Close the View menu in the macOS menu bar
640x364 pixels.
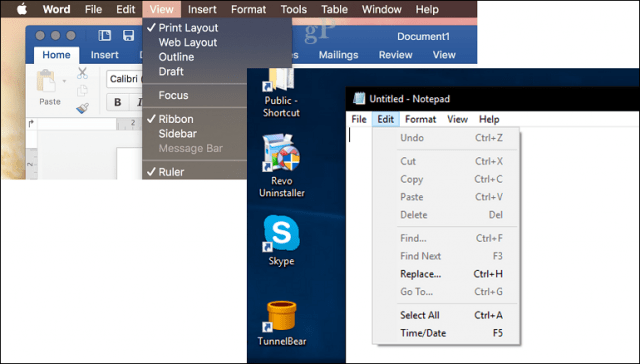pyautogui.click(x=162, y=9)
